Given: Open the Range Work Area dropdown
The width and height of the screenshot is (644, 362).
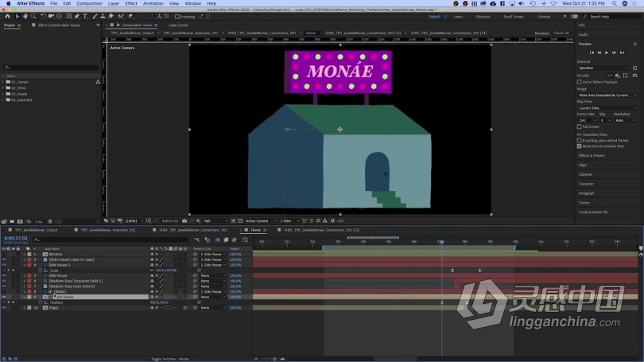Looking at the screenshot, I should point(607,95).
